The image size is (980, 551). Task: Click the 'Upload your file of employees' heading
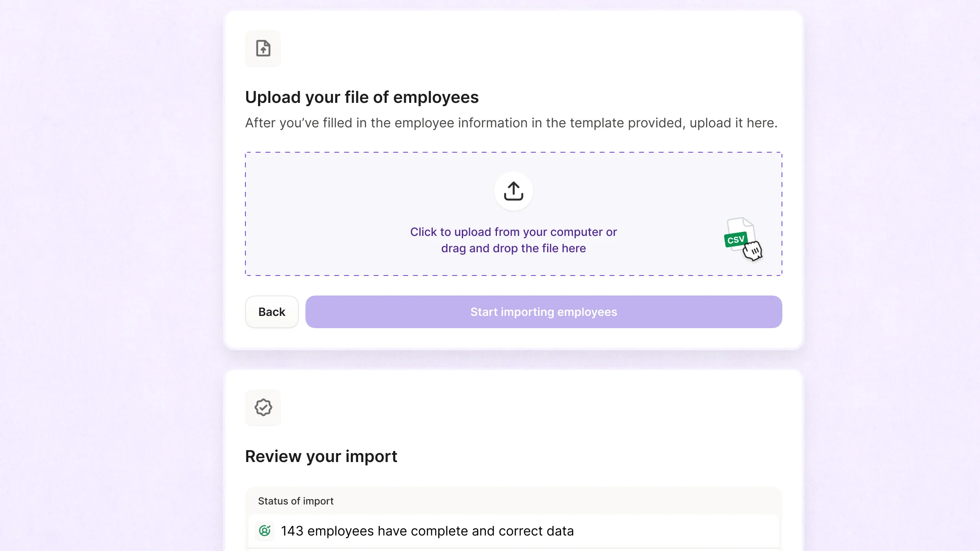pyautogui.click(x=362, y=97)
